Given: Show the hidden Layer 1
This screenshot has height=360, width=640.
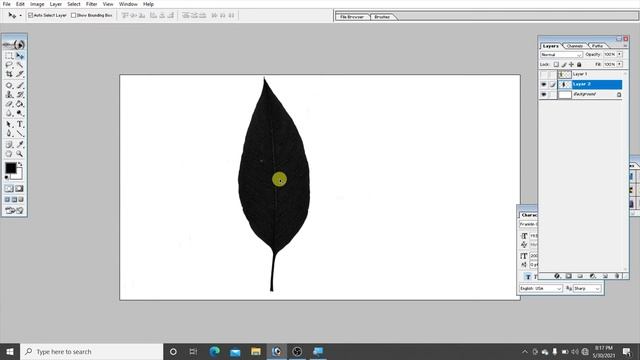Looking at the screenshot, I should 543,74.
